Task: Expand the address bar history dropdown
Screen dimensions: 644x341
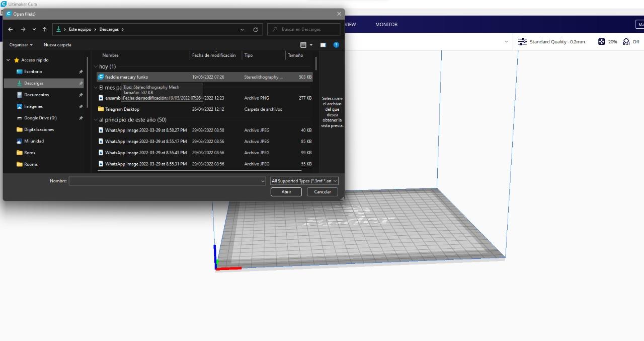Action: pos(243,29)
